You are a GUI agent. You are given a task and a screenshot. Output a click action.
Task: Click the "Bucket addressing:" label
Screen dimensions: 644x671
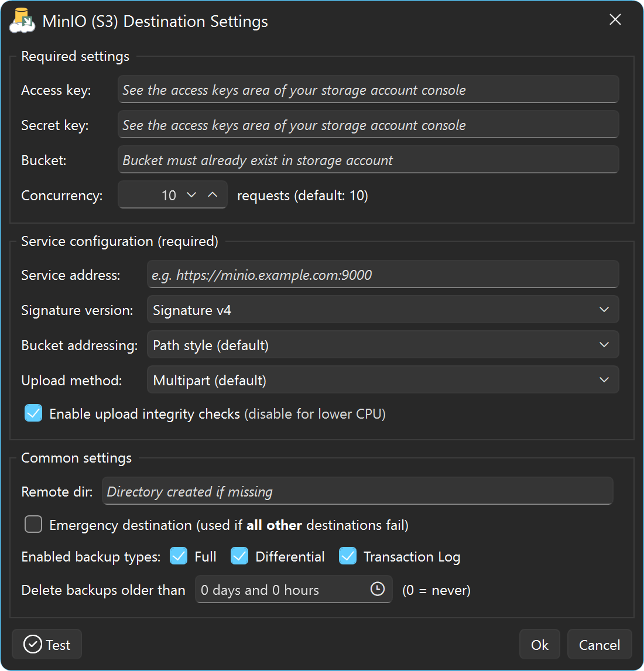pos(80,345)
